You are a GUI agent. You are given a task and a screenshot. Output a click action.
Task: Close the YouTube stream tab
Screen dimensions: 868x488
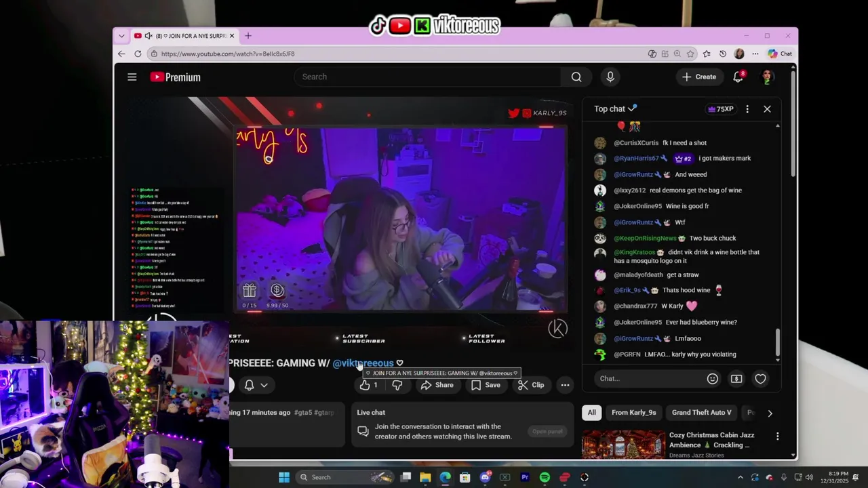tap(232, 36)
